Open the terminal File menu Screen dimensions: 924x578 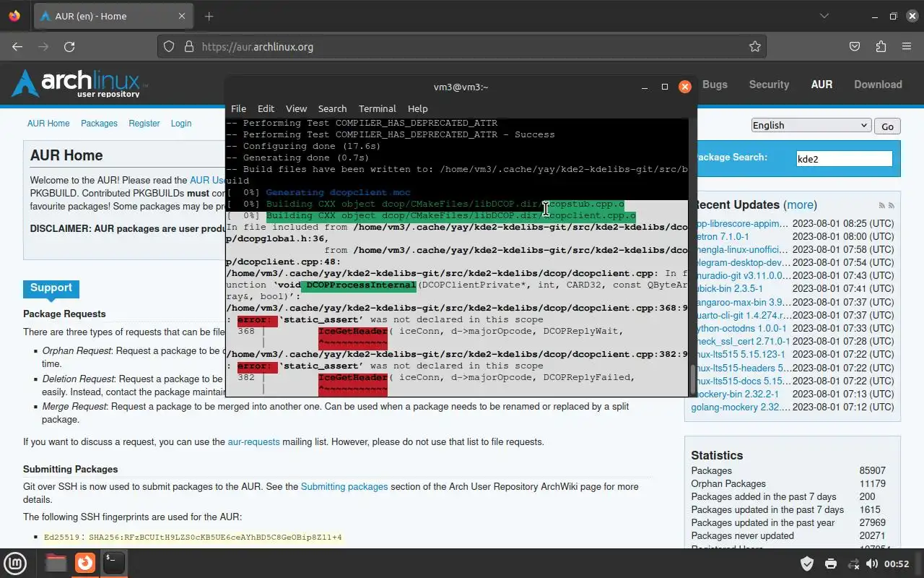(x=238, y=108)
